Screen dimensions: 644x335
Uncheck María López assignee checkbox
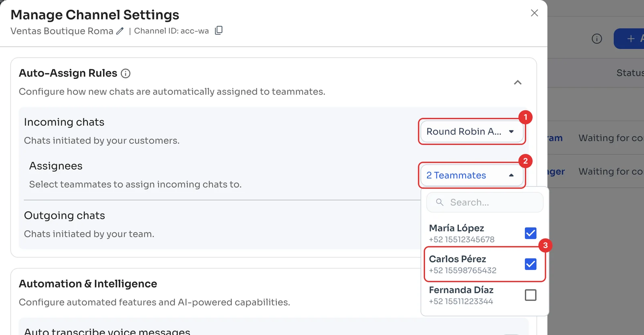tap(530, 233)
